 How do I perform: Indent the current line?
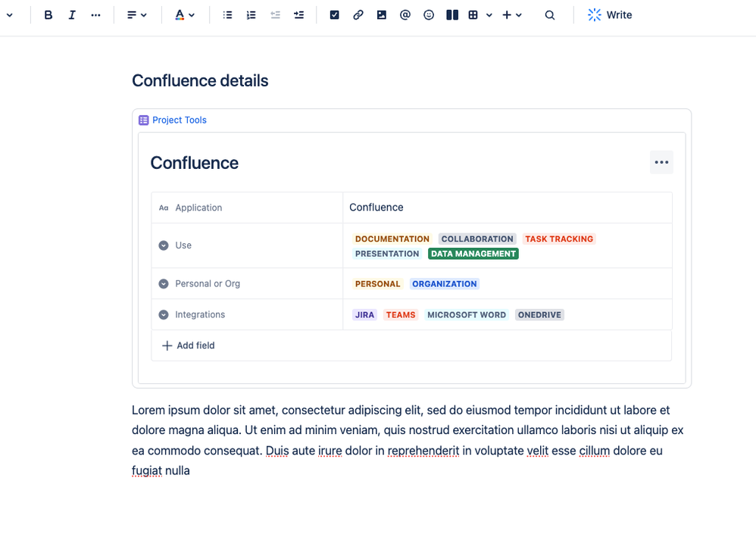(x=299, y=15)
